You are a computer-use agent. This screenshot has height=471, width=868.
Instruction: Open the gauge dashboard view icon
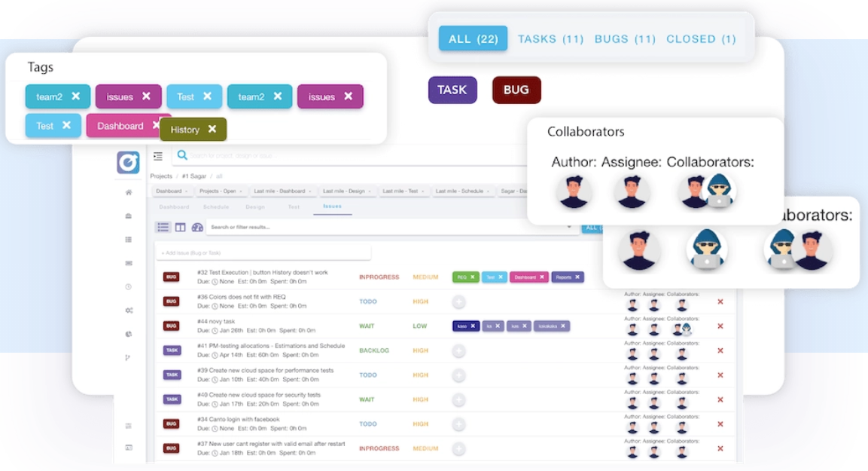tap(198, 227)
